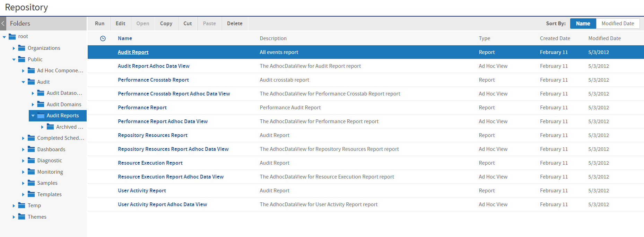Collapse the Public folder arrow
Viewport: 644px width, 237px height.
(x=14, y=60)
